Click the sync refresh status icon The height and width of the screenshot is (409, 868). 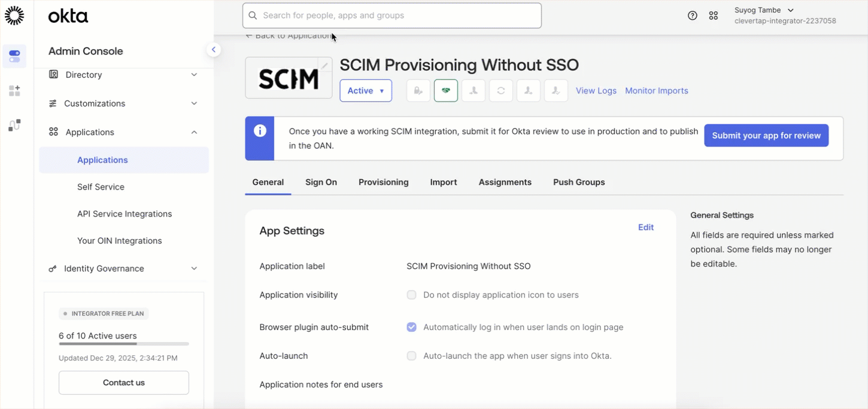click(x=501, y=90)
